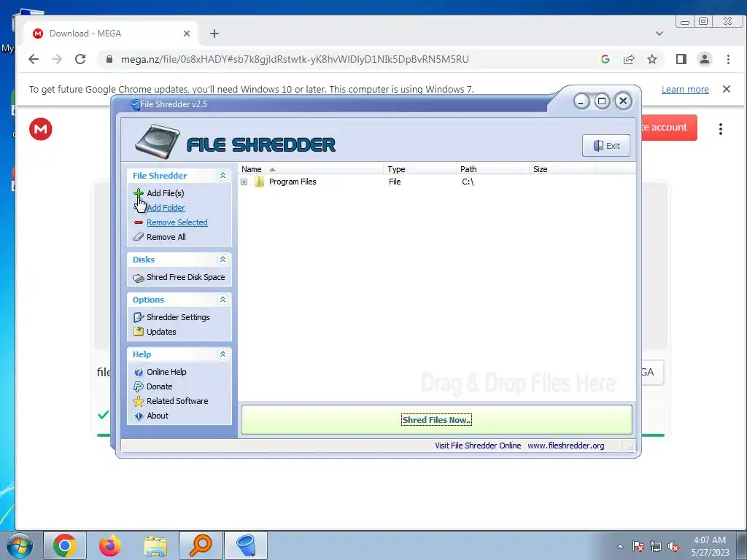Click the clock showing 4:07 AM

pos(710,540)
